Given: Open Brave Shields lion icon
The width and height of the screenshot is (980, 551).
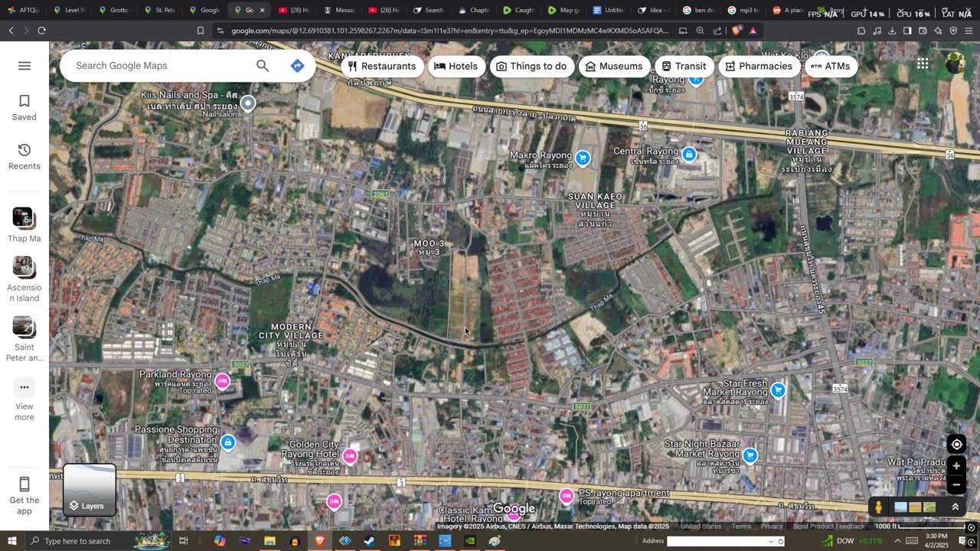Looking at the screenshot, I should click(737, 31).
